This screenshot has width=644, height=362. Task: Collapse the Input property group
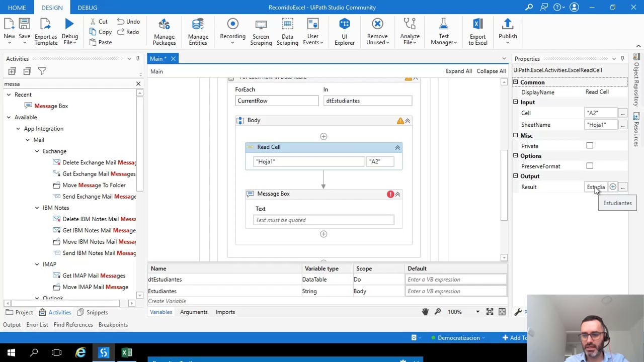tap(515, 102)
